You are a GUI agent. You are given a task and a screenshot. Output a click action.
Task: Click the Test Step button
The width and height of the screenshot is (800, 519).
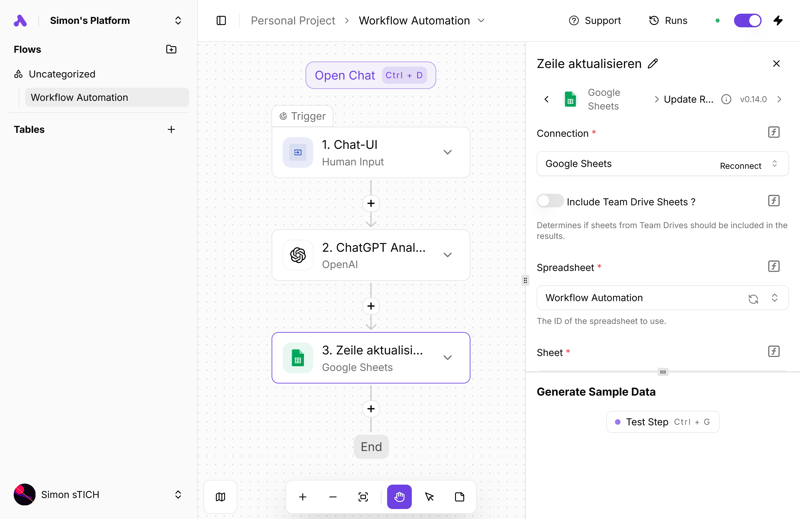click(x=662, y=422)
